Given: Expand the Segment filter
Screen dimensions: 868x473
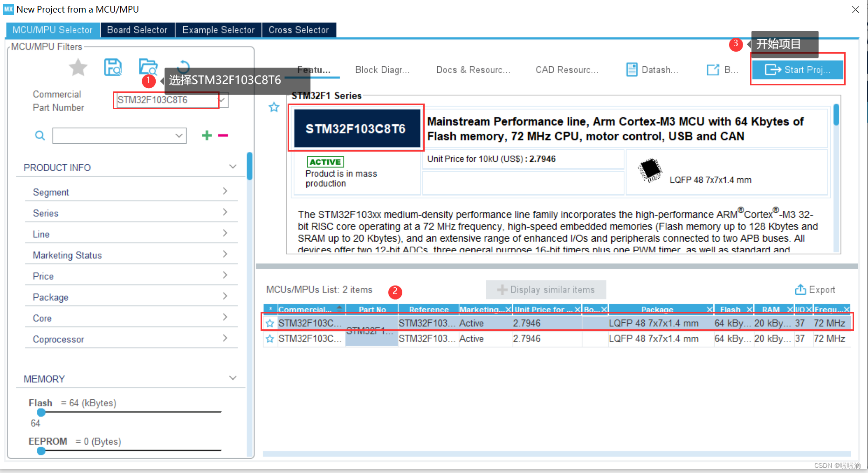Looking at the screenshot, I should [x=225, y=191].
